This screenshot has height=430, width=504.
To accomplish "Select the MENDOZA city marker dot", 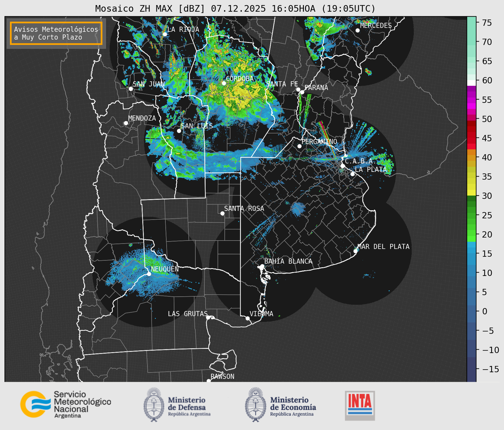I will 126,123.
